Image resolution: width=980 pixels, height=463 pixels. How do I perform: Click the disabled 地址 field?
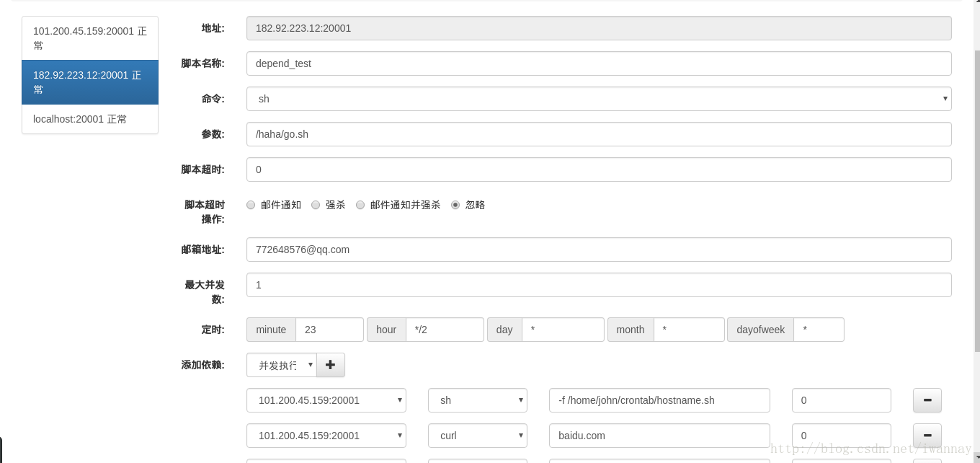[x=599, y=28]
